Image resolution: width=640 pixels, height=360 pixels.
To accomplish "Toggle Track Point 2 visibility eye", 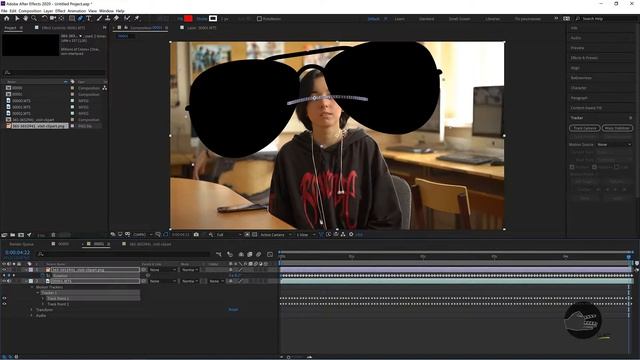I will tap(4, 304).
